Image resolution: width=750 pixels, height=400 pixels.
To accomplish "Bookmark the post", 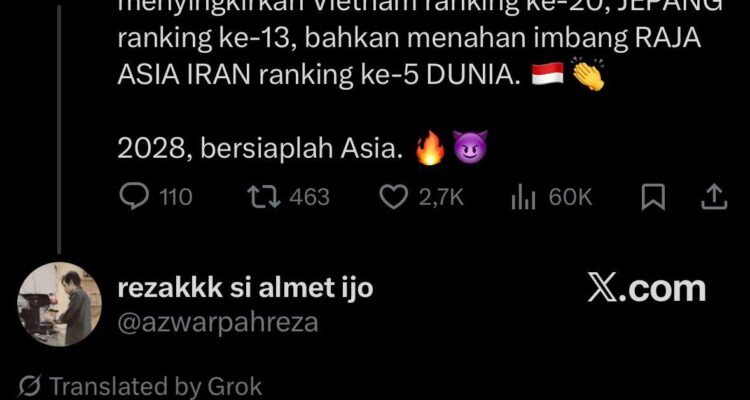I will [x=653, y=198].
